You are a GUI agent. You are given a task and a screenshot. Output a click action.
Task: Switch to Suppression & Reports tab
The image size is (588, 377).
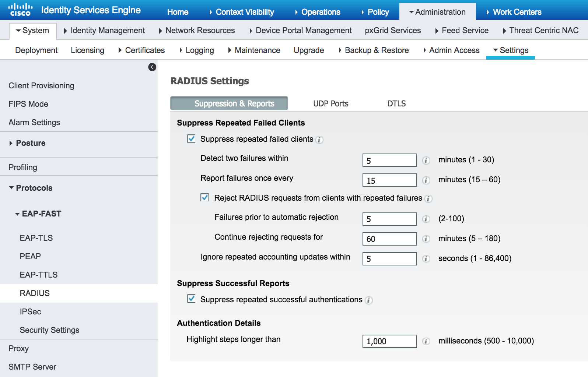click(x=229, y=103)
